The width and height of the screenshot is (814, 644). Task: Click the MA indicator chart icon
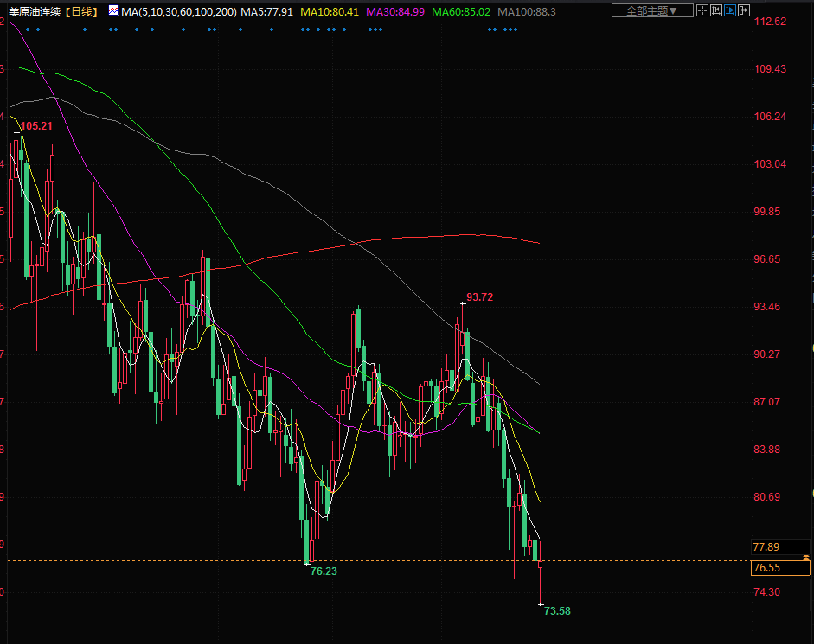click(x=113, y=11)
